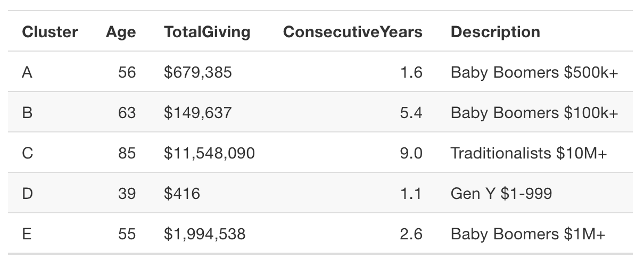Click the $149,637 total giving cell
644x267 pixels.
point(198,113)
